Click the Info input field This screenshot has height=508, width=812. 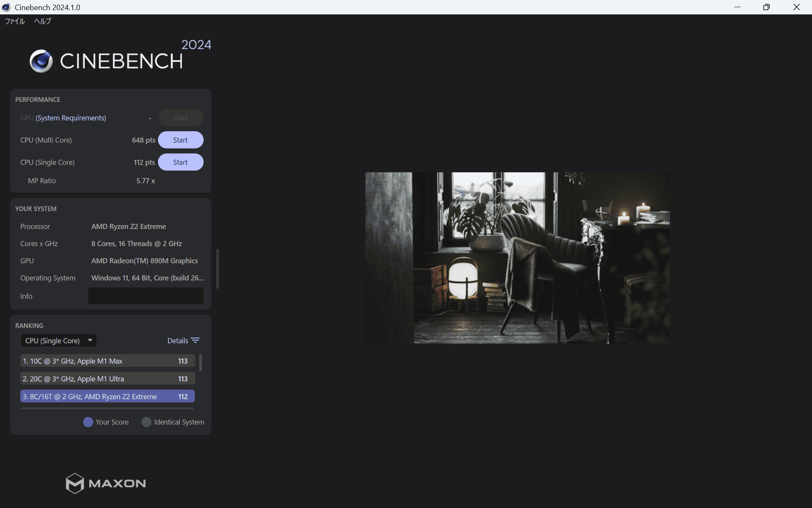[x=145, y=295]
